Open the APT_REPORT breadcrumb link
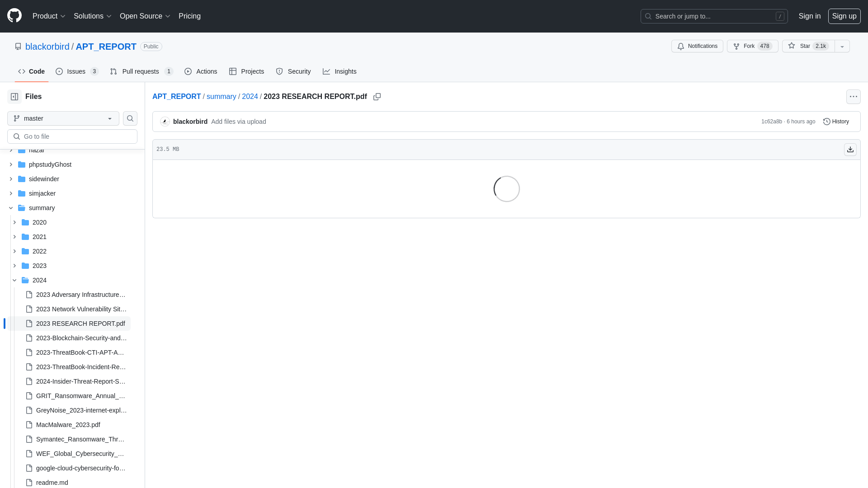This screenshot has height=488, width=868. (176, 96)
